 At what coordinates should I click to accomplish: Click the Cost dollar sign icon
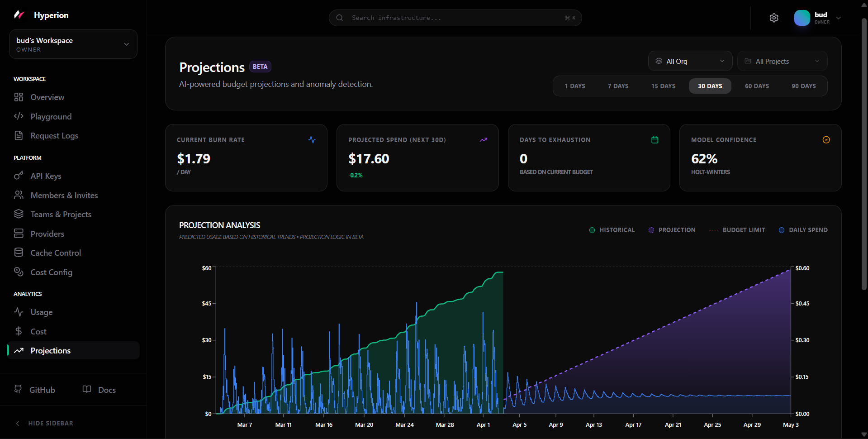[19, 331]
